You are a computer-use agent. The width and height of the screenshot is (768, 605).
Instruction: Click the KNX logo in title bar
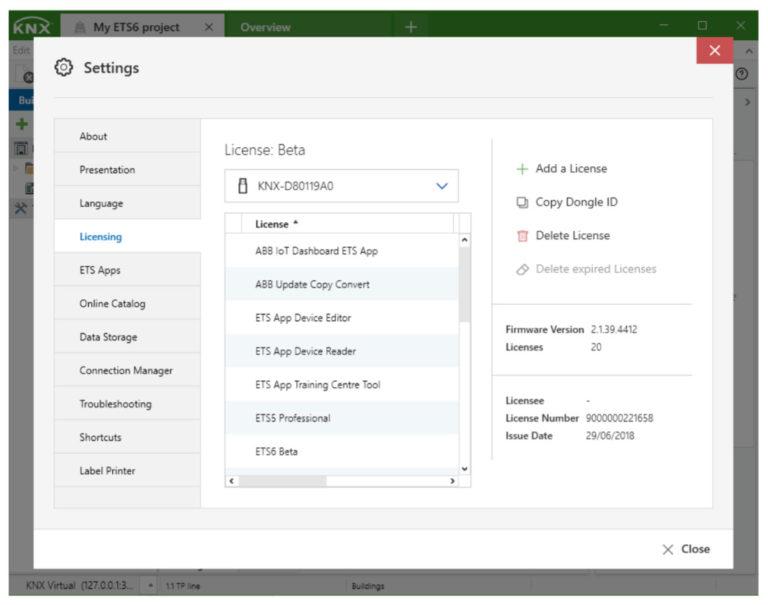32,26
